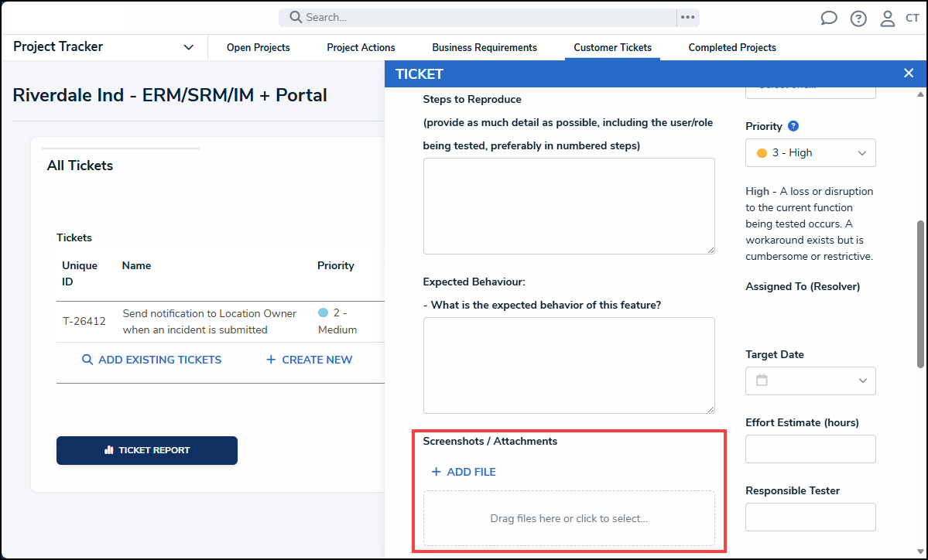Click the Priority help info icon
928x560 pixels.
pyautogui.click(x=793, y=126)
